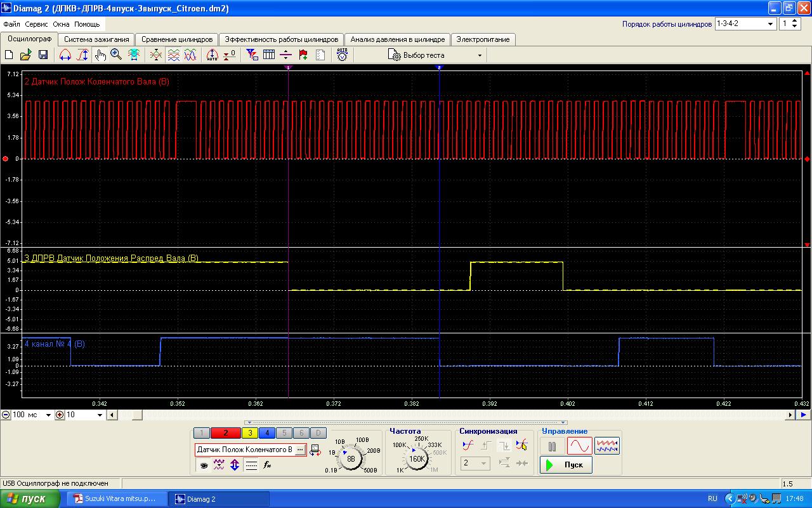Open the Окна menu
The image size is (812, 508).
(x=62, y=24)
